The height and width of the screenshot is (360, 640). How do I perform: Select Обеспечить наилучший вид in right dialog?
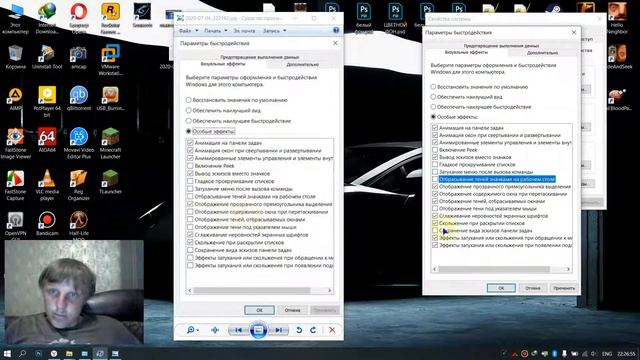pyautogui.click(x=467, y=97)
